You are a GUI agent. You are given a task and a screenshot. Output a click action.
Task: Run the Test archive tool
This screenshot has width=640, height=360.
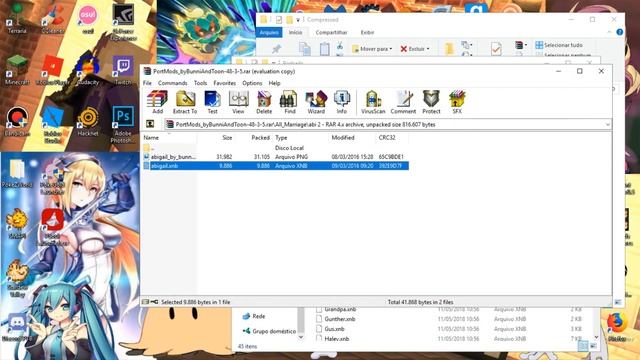(x=212, y=102)
